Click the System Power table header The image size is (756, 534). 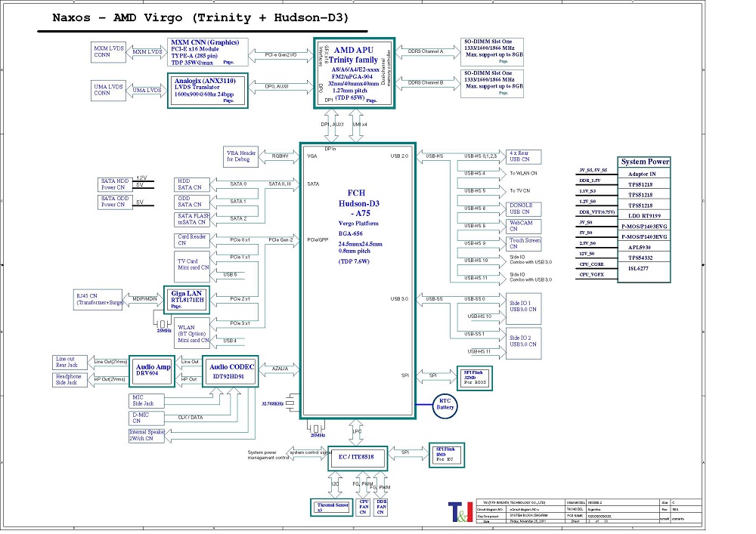pos(644,162)
